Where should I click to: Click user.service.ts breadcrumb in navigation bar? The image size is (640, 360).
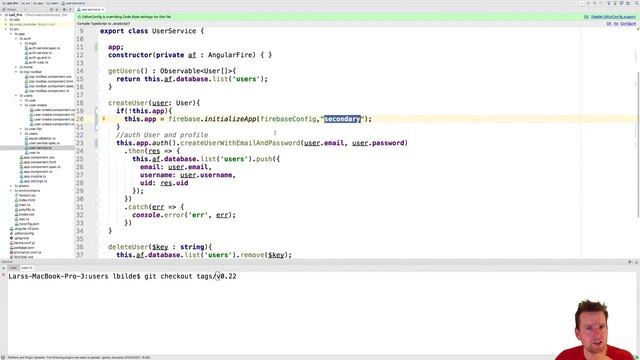click(73, 3)
